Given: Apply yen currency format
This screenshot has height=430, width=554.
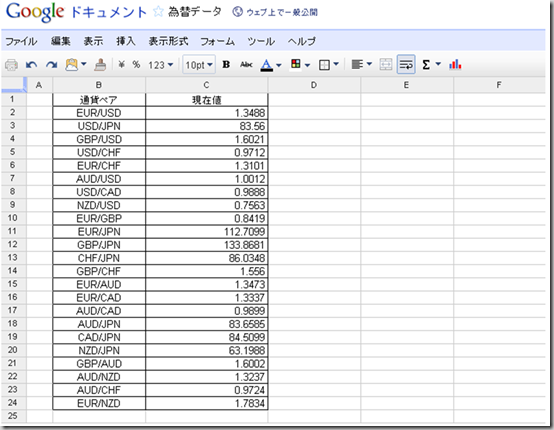Looking at the screenshot, I should pos(122,65).
